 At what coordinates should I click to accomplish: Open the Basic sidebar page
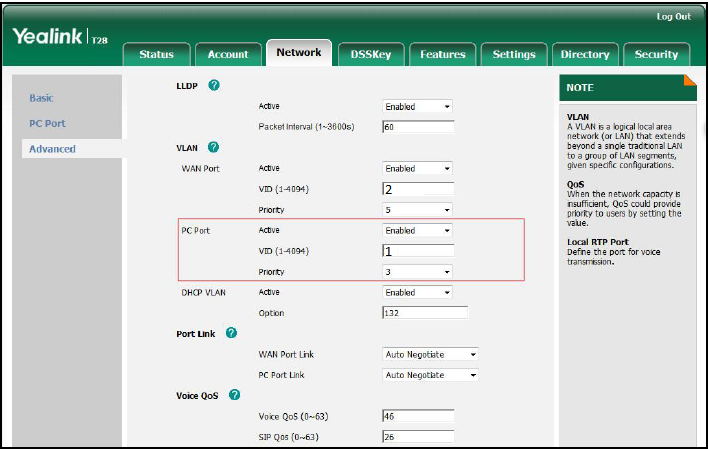42,98
